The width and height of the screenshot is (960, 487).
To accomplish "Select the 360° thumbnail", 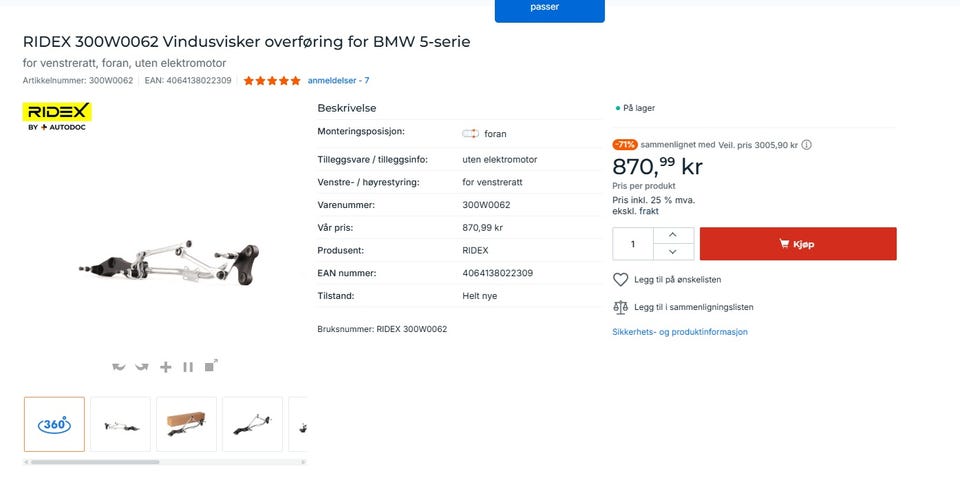I will [54, 424].
